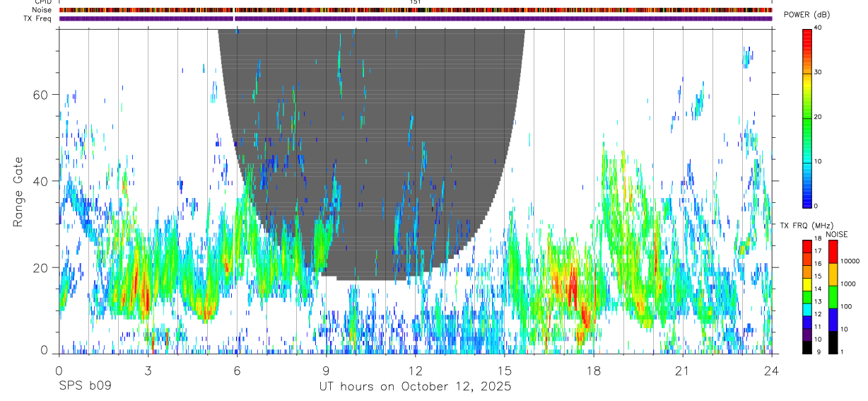Click the 18 label on the TX frequency scale
Image resolution: width=868 pixels, height=401 pixels.
click(x=818, y=240)
